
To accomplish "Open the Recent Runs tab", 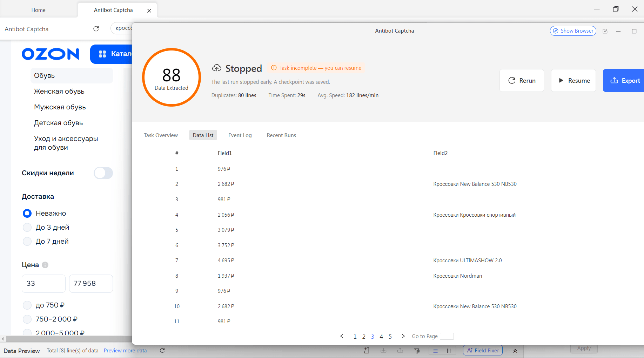I will [x=281, y=135].
